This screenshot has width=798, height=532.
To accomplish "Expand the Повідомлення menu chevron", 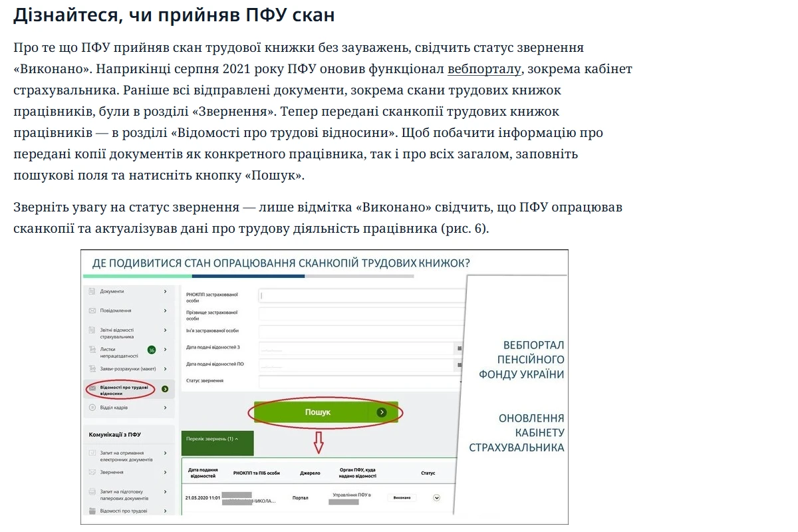I will pyautogui.click(x=165, y=311).
